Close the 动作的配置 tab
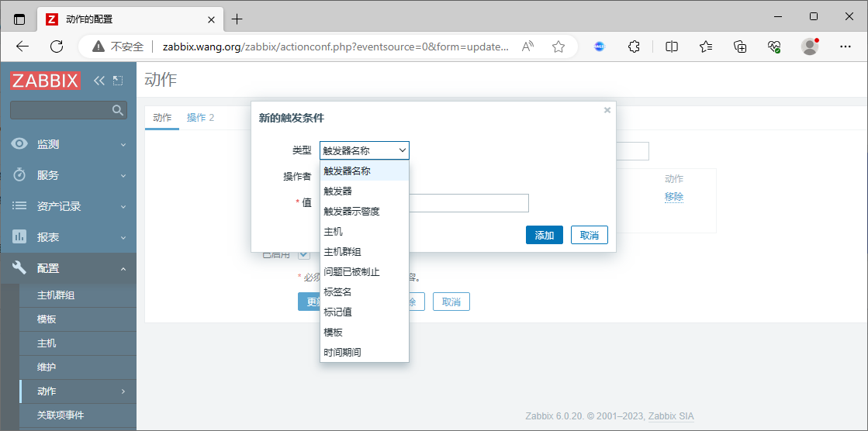Image resolution: width=868 pixels, height=431 pixels. pos(211,19)
